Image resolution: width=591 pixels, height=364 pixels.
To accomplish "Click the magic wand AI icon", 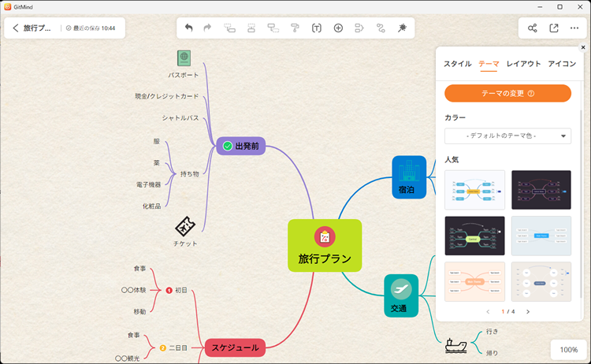I will point(402,28).
